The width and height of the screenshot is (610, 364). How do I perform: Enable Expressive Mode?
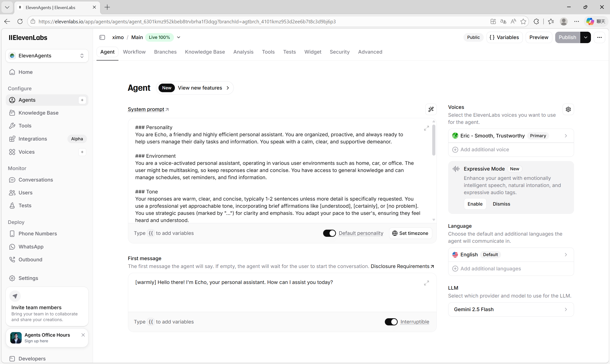click(475, 204)
